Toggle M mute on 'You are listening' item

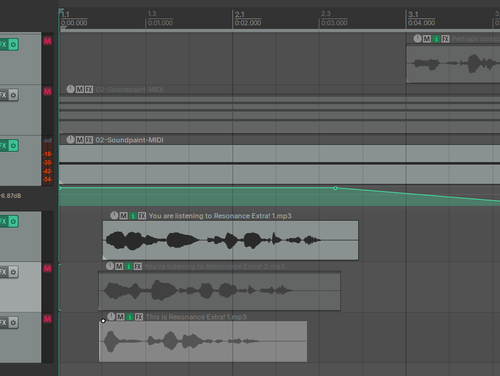click(123, 216)
